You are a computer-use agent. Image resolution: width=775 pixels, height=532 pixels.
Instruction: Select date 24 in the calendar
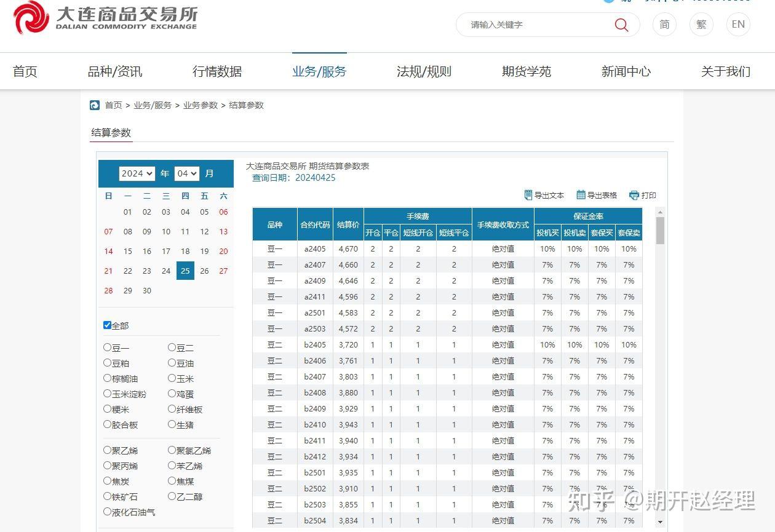pos(166,271)
